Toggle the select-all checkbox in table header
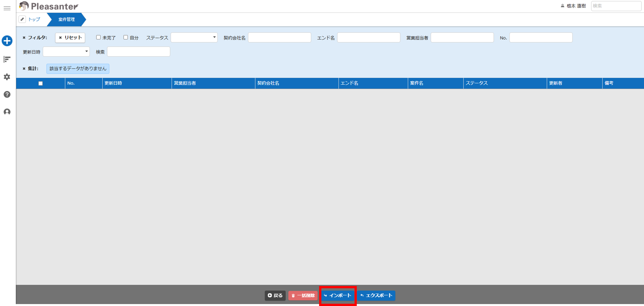 click(41, 83)
